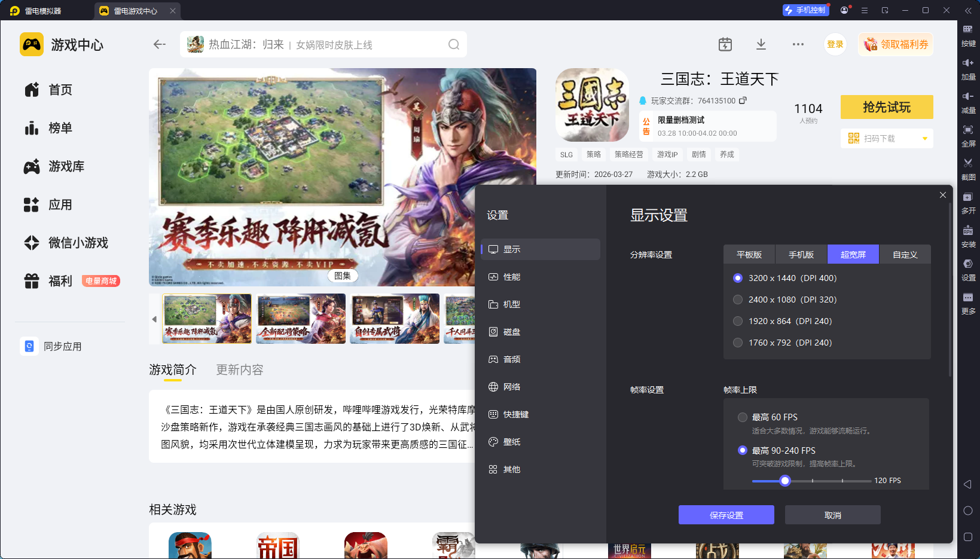This screenshot has width=980, height=559.
Task: Open 其他 settings category
Action: (541, 469)
